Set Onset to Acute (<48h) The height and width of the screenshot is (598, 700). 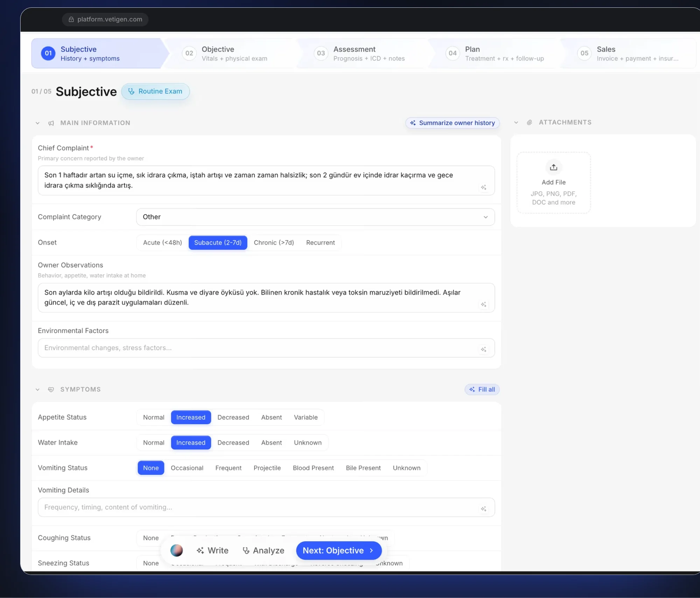[162, 243]
